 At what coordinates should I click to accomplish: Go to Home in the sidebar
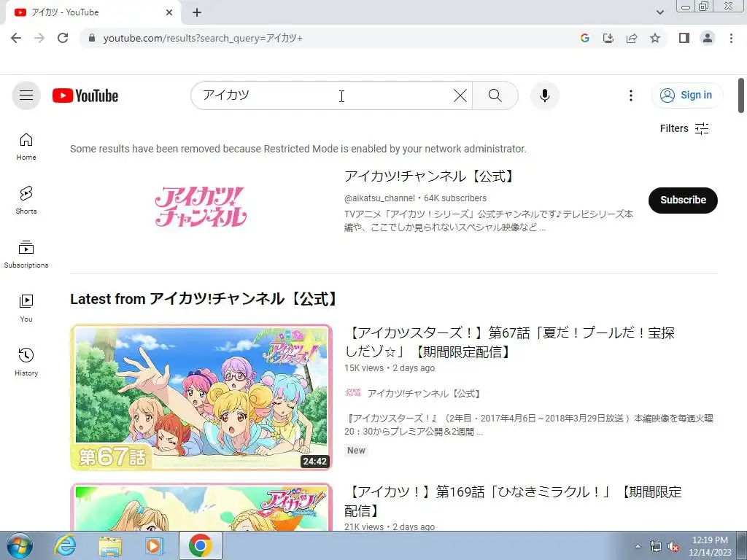click(26, 147)
